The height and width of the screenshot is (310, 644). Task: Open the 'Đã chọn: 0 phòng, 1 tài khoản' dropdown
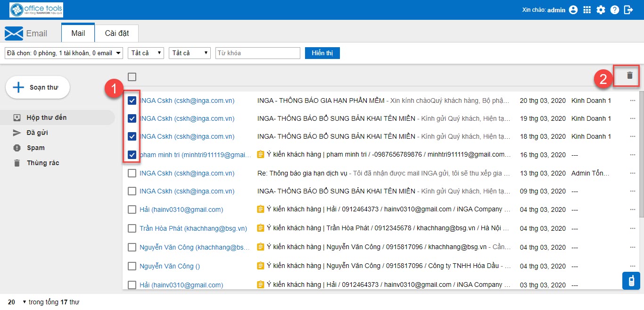coord(64,53)
